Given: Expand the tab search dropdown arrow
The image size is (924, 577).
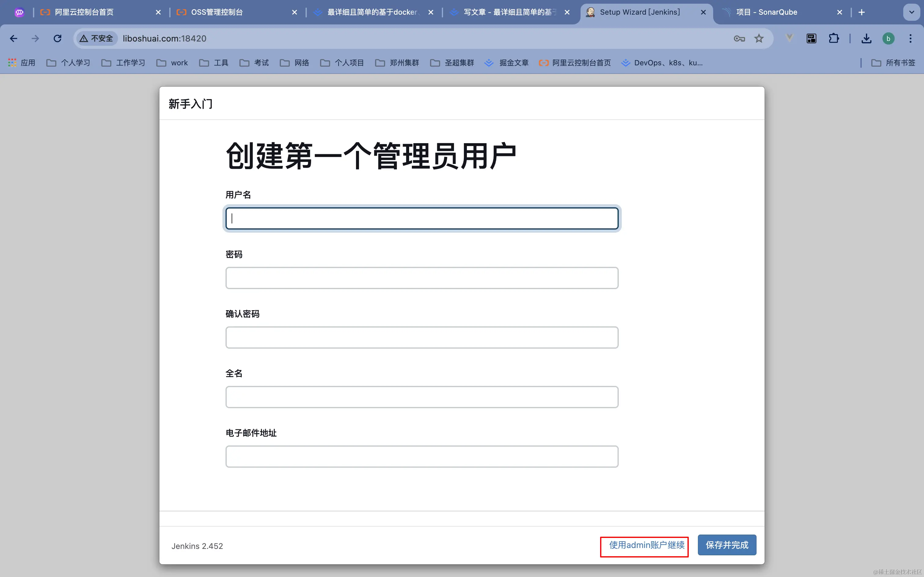Looking at the screenshot, I should (911, 12).
